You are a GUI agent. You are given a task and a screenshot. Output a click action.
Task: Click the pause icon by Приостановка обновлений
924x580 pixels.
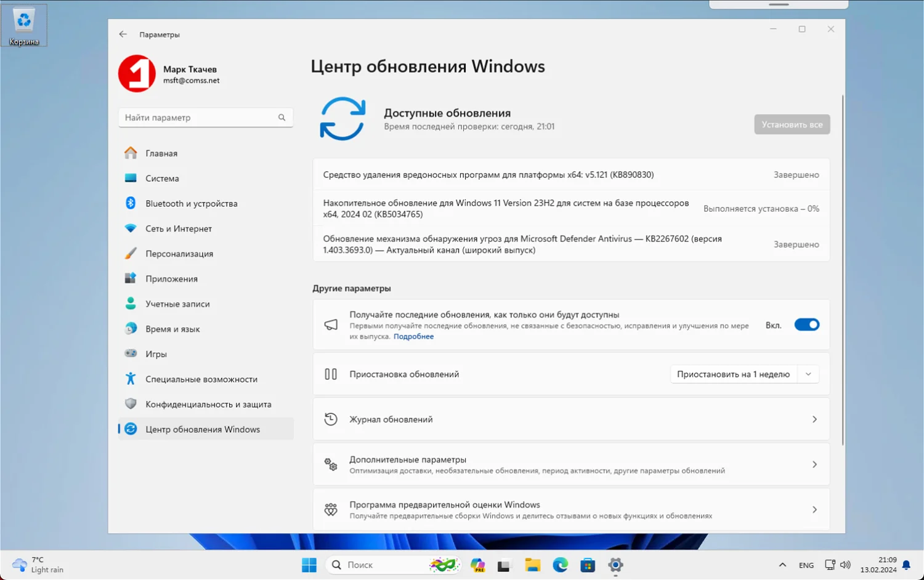[331, 374]
